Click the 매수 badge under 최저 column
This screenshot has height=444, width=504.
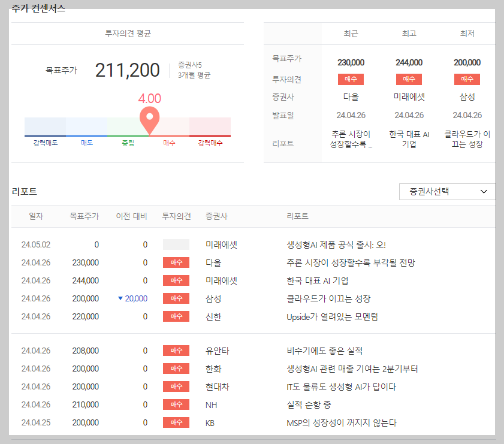point(467,79)
